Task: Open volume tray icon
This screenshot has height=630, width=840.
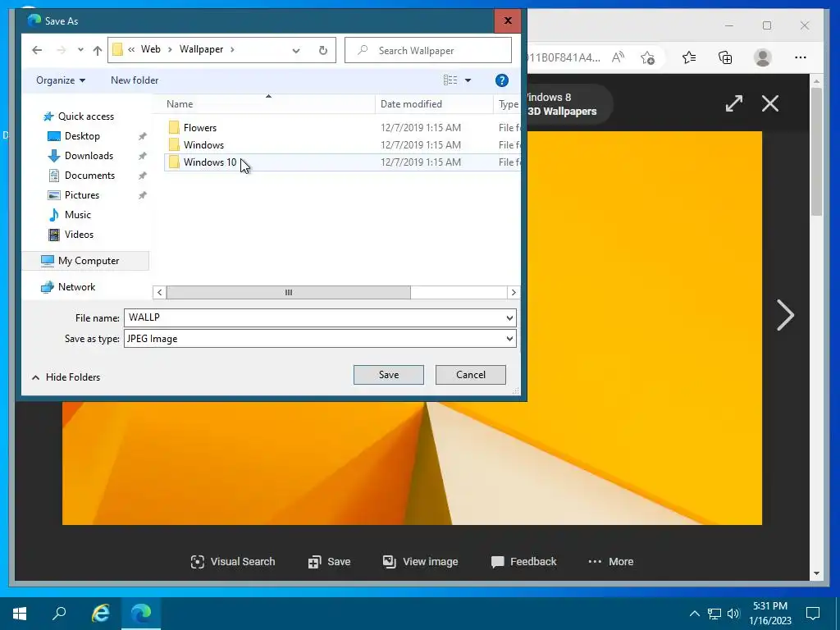Action: (x=733, y=614)
